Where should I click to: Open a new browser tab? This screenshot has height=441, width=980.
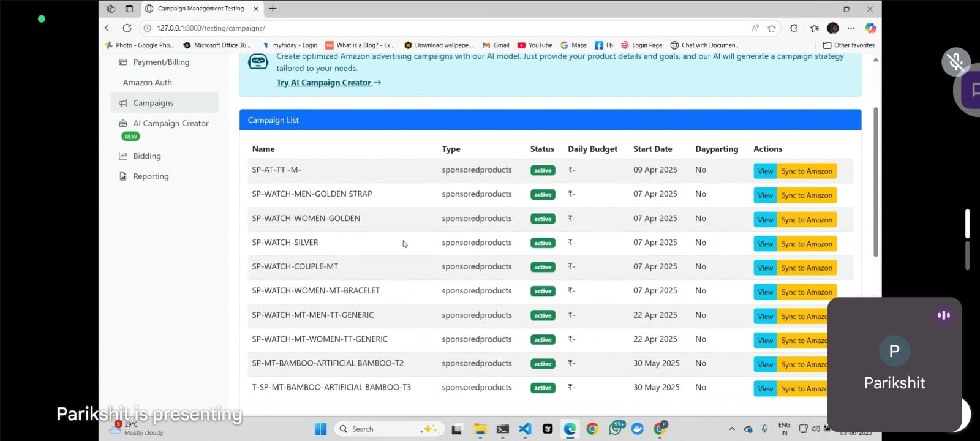click(273, 9)
